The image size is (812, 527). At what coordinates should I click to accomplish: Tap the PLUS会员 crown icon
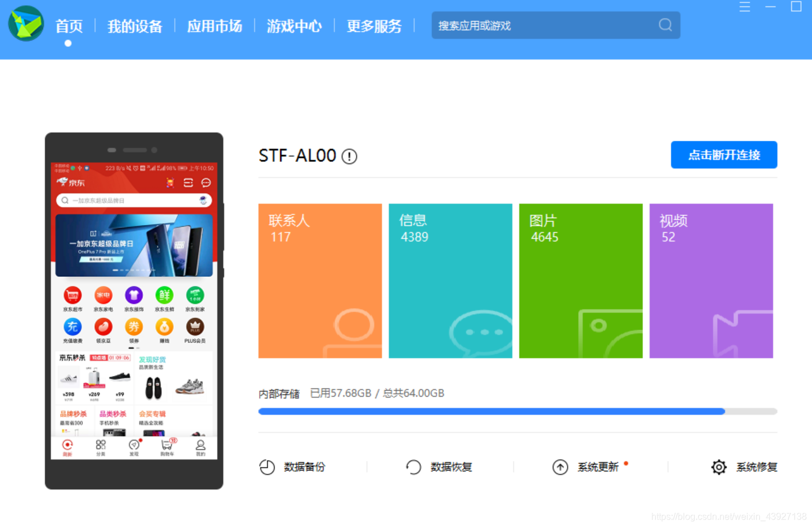(195, 327)
